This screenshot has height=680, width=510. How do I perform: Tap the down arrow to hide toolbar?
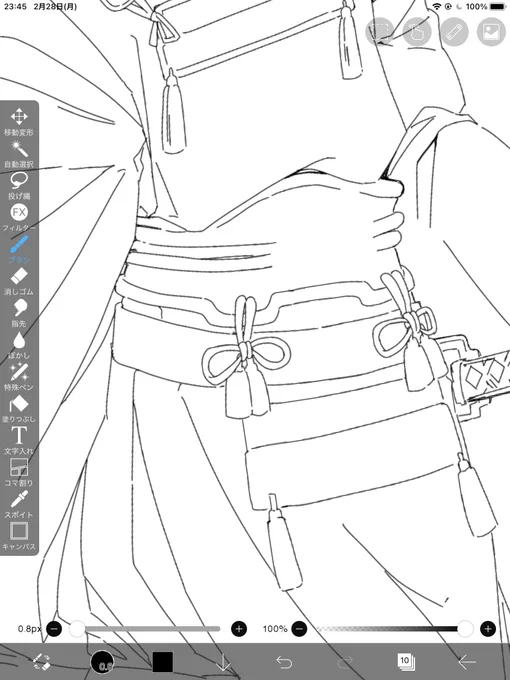pos(223,662)
